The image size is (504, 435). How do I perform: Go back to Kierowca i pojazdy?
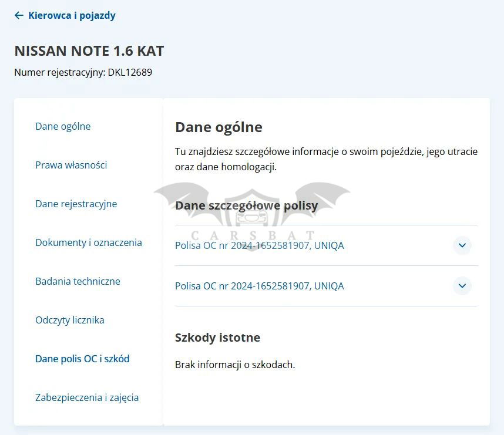point(72,16)
